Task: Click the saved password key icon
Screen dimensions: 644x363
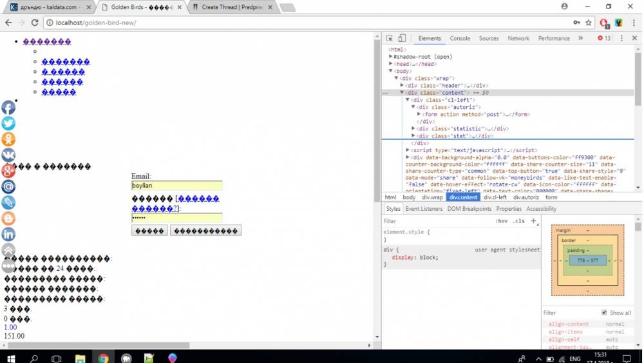Action: tap(576, 23)
